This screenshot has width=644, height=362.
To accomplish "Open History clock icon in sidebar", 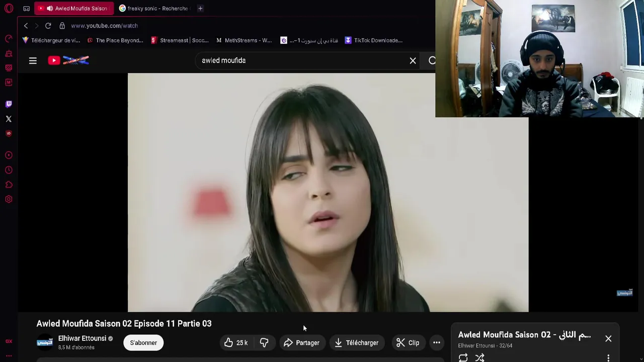I will click(x=9, y=170).
